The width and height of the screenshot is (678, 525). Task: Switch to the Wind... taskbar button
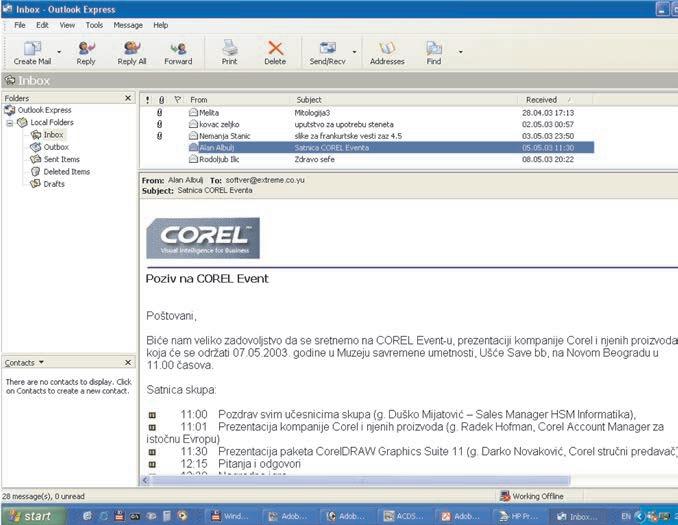[x=231, y=516]
